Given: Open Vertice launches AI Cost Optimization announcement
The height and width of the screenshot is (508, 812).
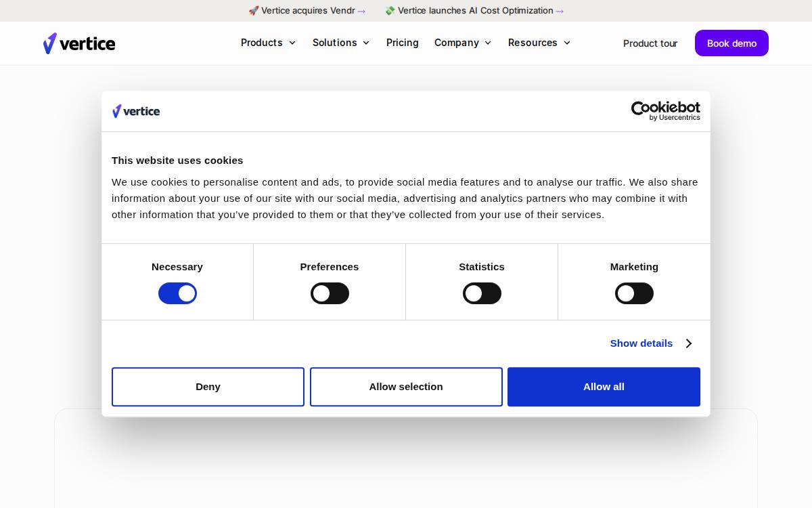Looking at the screenshot, I should pos(474,11).
